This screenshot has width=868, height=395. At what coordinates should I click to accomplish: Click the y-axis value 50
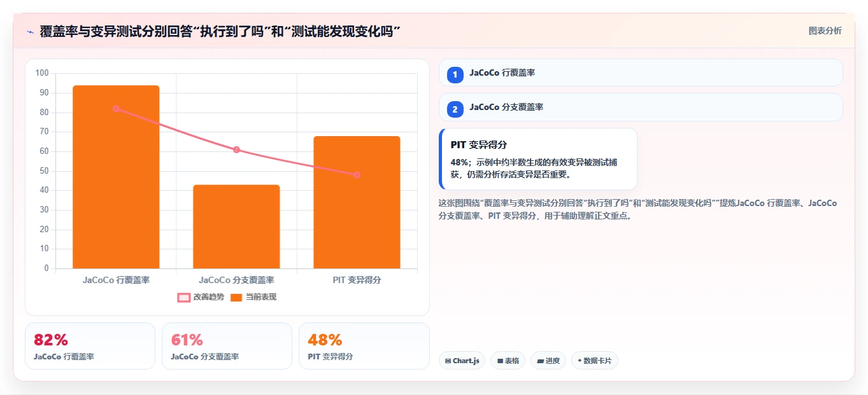click(x=45, y=171)
